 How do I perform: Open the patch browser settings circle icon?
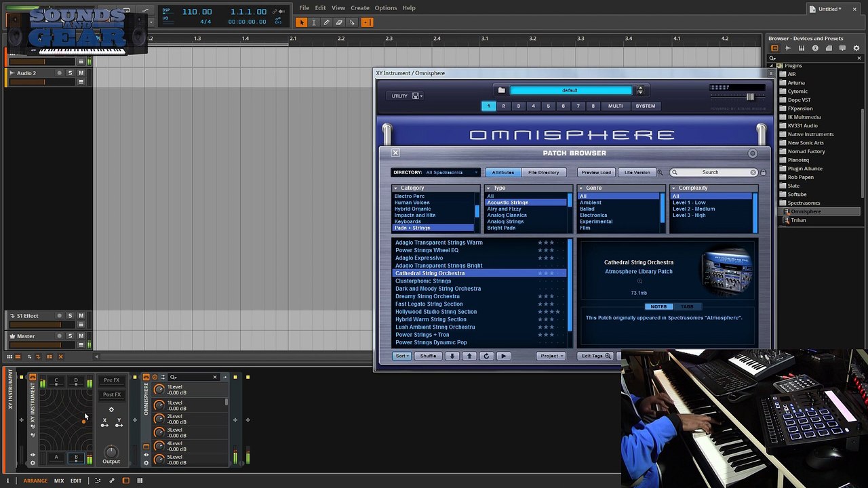(752, 153)
